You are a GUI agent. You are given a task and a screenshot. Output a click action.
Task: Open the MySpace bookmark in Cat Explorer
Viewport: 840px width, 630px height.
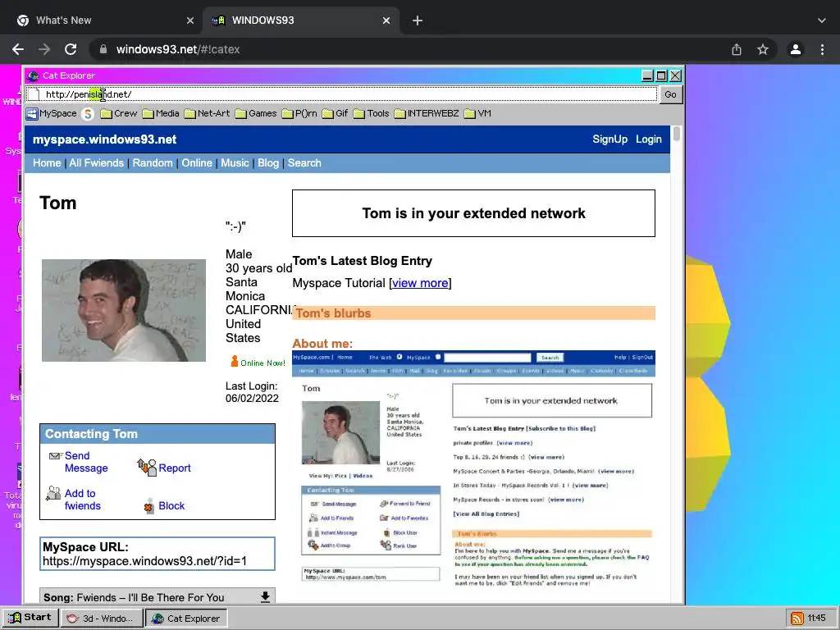[x=52, y=113]
